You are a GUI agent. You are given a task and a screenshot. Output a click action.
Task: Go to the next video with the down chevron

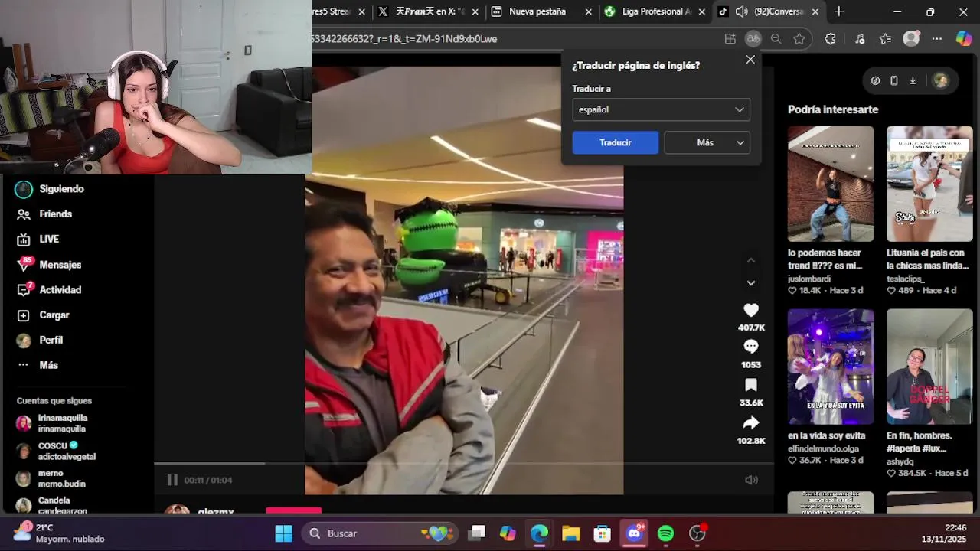click(x=751, y=283)
